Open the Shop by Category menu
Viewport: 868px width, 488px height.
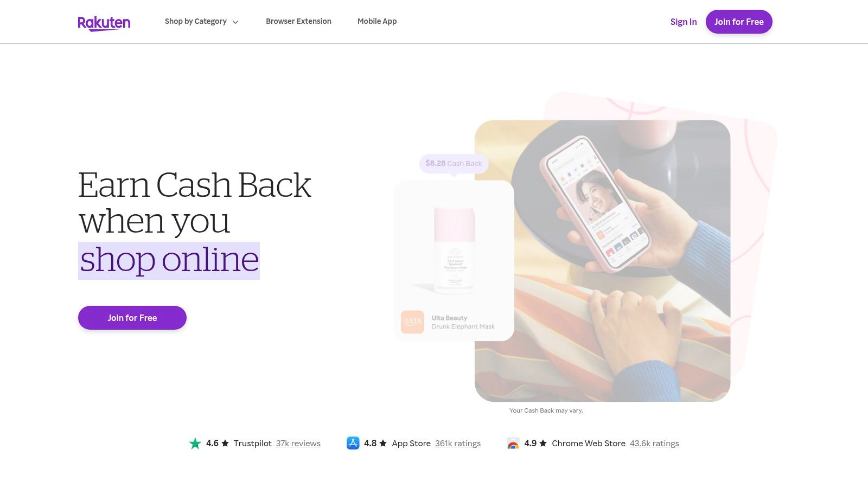point(202,21)
